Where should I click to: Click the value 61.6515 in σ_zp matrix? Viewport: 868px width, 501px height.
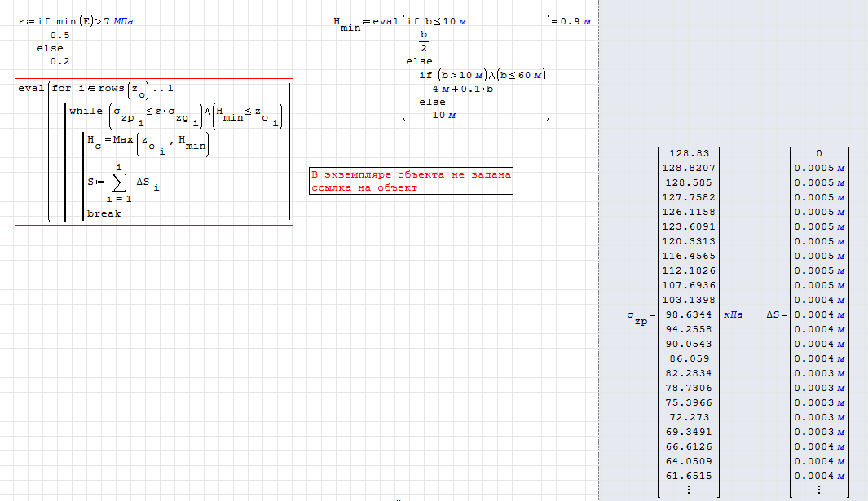689,476
